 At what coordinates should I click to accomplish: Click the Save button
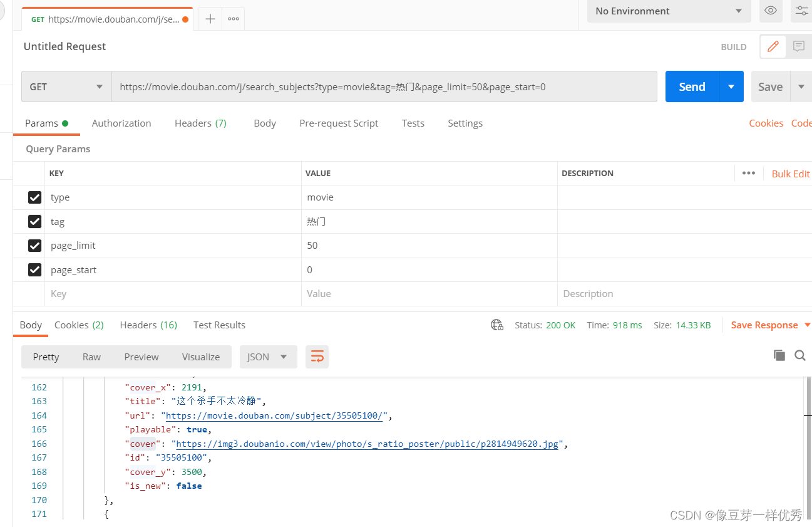tap(771, 86)
